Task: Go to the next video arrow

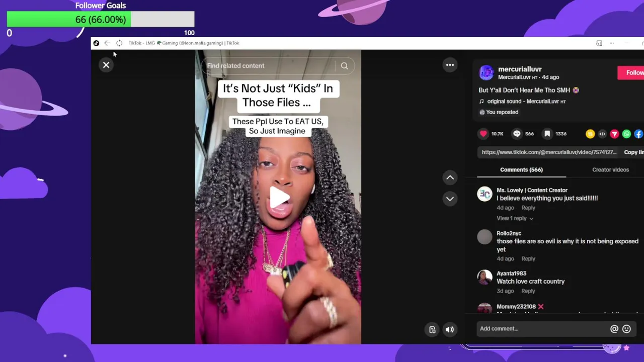Action: click(450, 199)
